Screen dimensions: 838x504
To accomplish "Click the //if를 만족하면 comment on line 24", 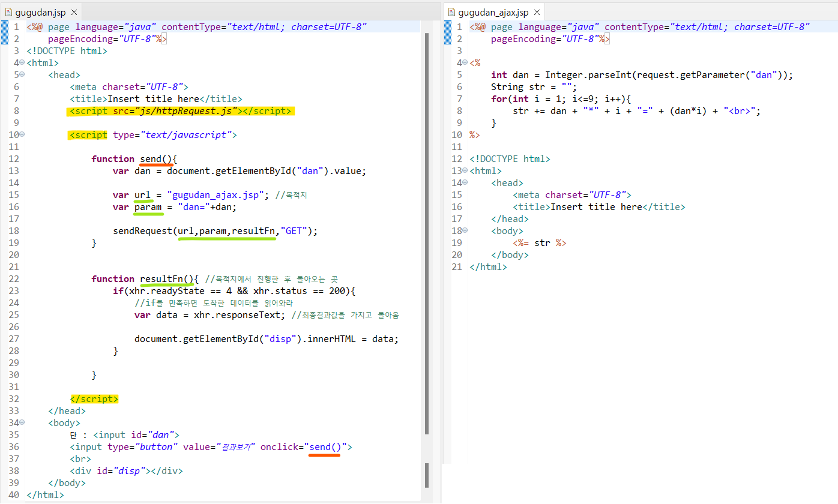I will click(x=213, y=302).
